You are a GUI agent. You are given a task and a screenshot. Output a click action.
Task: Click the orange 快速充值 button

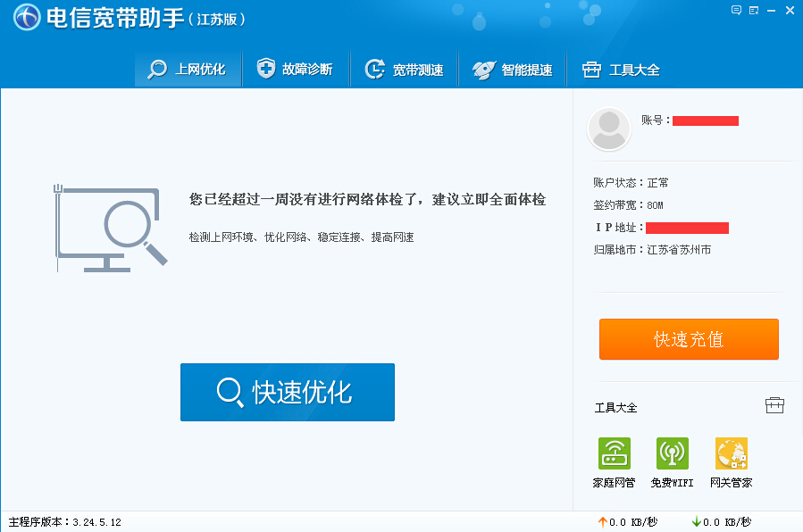(x=689, y=339)
